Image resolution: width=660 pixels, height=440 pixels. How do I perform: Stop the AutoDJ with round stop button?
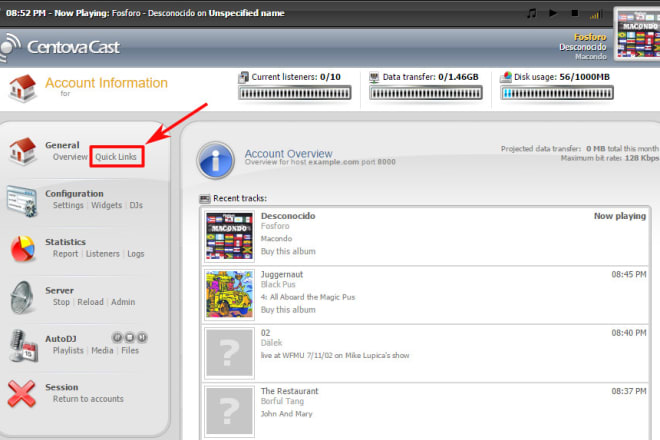pyautogui.click(x=130, y=338)
